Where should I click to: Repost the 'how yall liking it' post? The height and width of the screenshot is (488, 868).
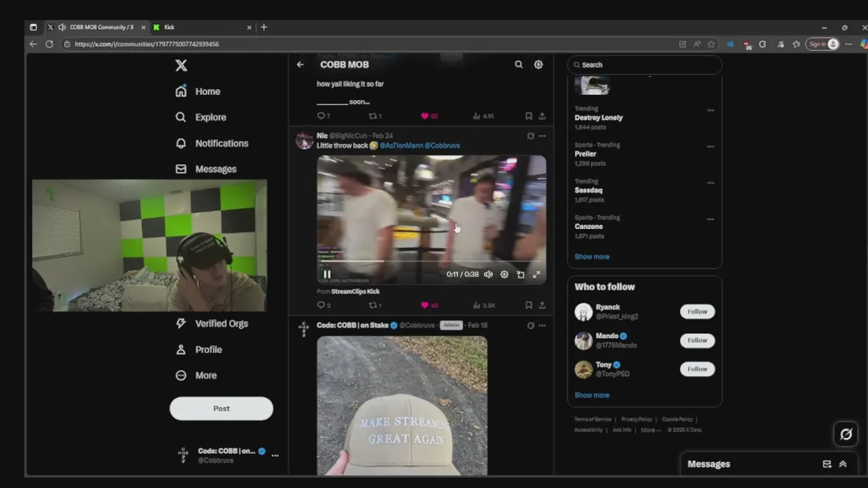375,116
